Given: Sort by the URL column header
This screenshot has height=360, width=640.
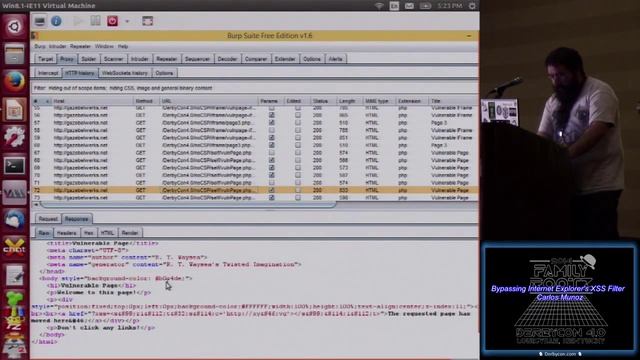Looking at the screenshot, I should point(209,101).
